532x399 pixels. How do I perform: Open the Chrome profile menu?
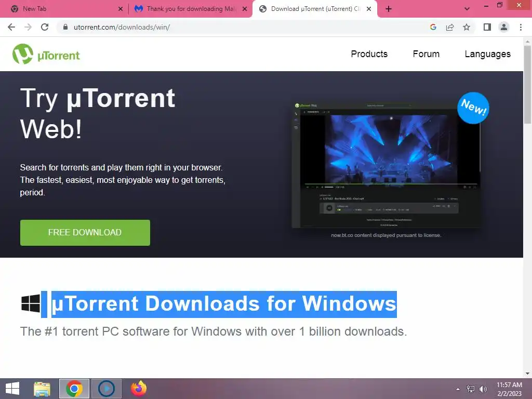pyautogui.click(x=504, y=27)
